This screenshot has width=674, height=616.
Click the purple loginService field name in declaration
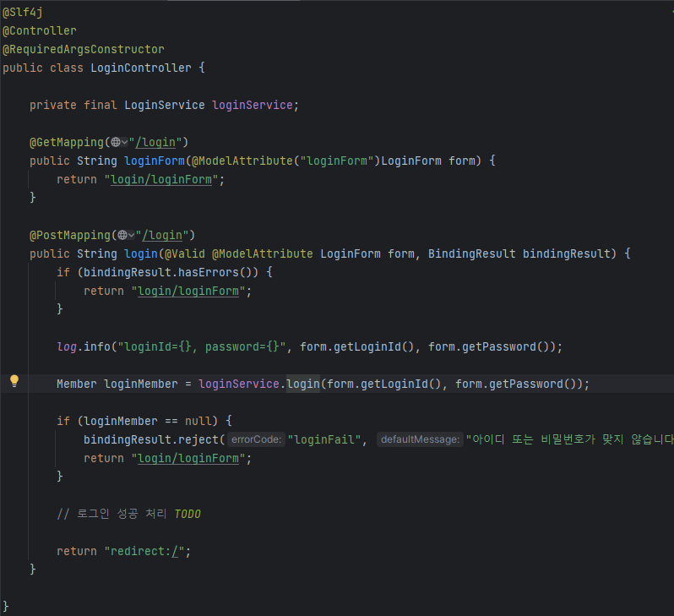pyautogui.click(x=253, y=105)
